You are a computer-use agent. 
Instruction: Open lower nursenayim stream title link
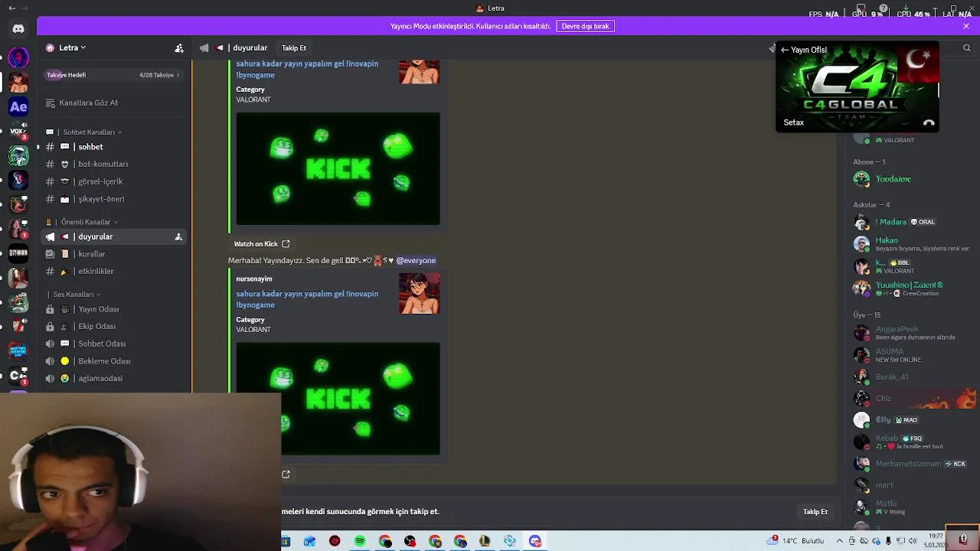point(307,299)
